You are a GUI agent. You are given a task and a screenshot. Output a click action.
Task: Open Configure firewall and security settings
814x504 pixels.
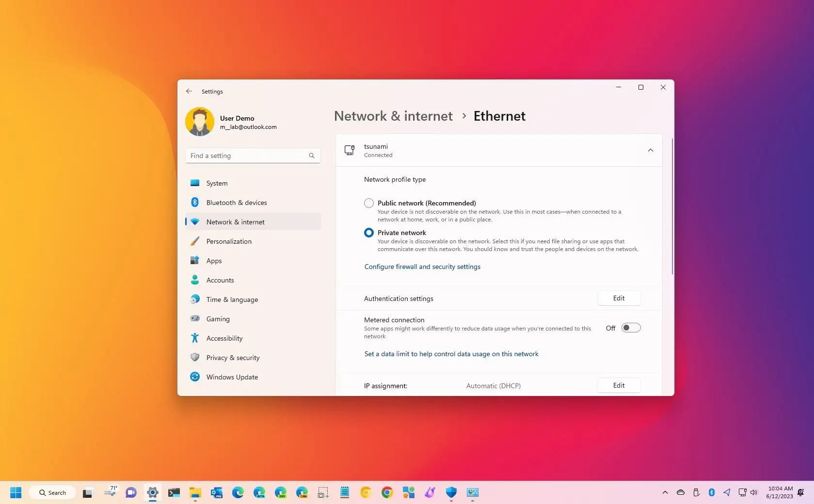(422, 267)
